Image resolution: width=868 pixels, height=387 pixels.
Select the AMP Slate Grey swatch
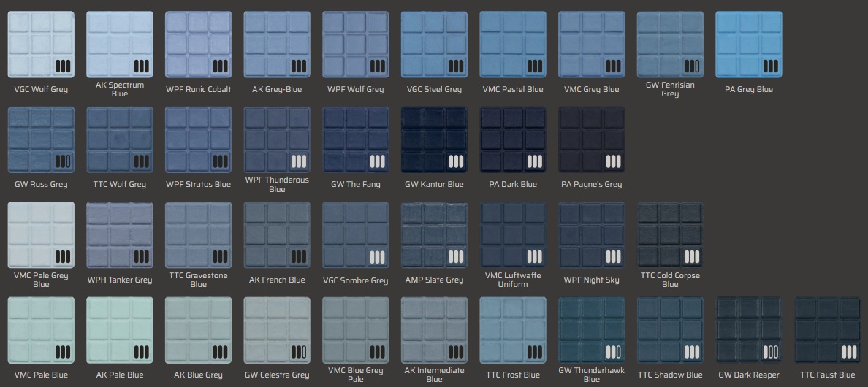click(434, 235)
